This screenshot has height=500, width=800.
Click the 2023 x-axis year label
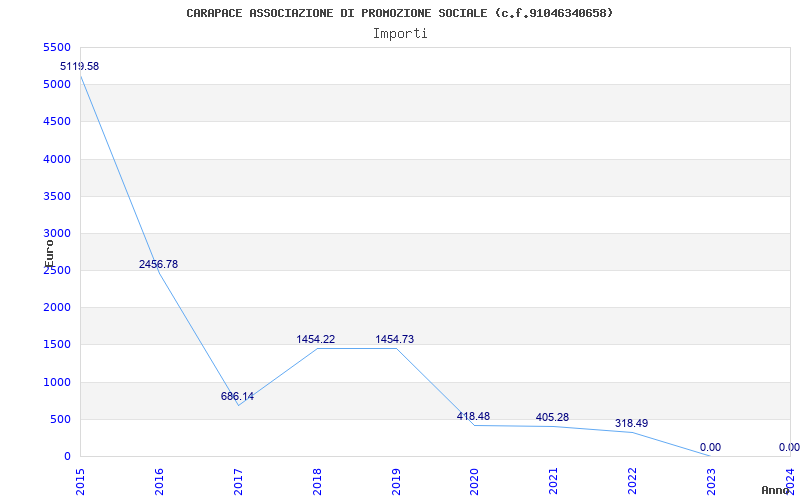711,478
